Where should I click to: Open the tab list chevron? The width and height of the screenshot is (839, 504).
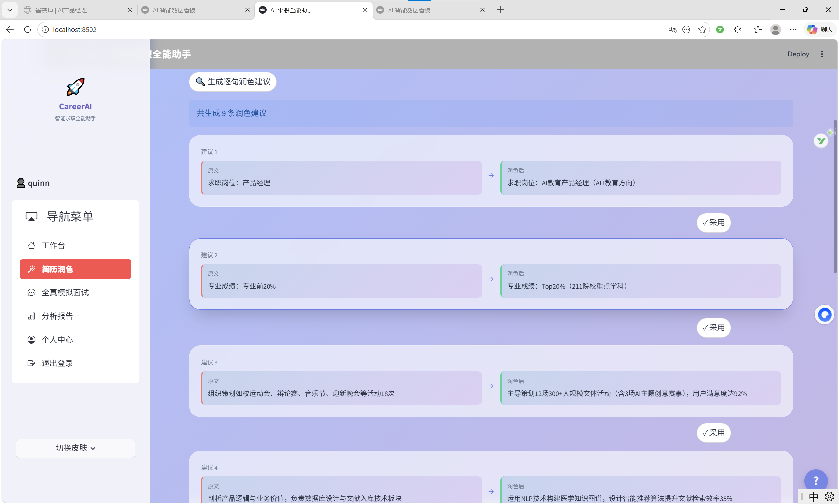pos(10,10)
